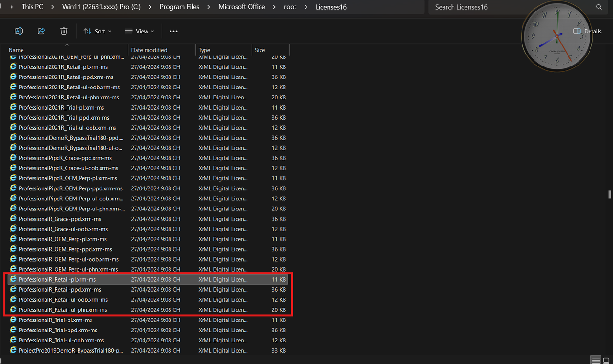Select the file ProfessionalPipcR_OEM_Perp-ul-oob.xrm...

pos(148,199)
